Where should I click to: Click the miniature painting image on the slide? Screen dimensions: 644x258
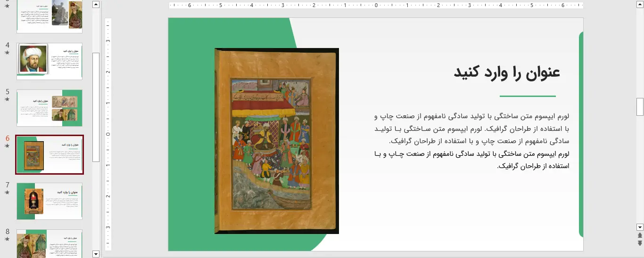pos(277,141)
